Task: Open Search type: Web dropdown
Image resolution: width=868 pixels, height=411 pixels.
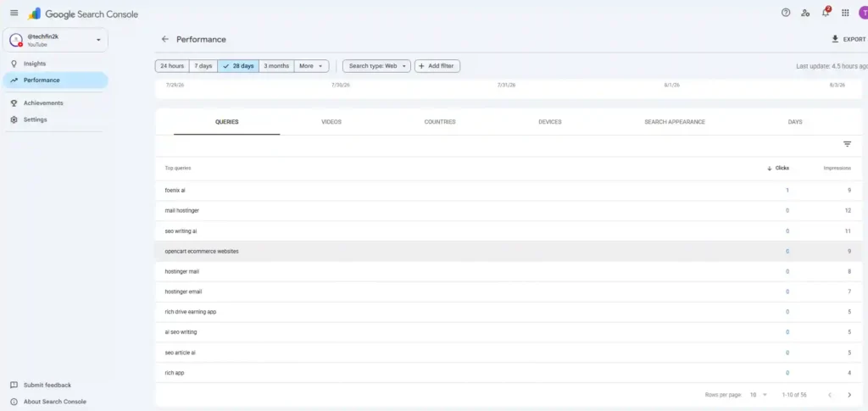Action: tap(377, 66)
